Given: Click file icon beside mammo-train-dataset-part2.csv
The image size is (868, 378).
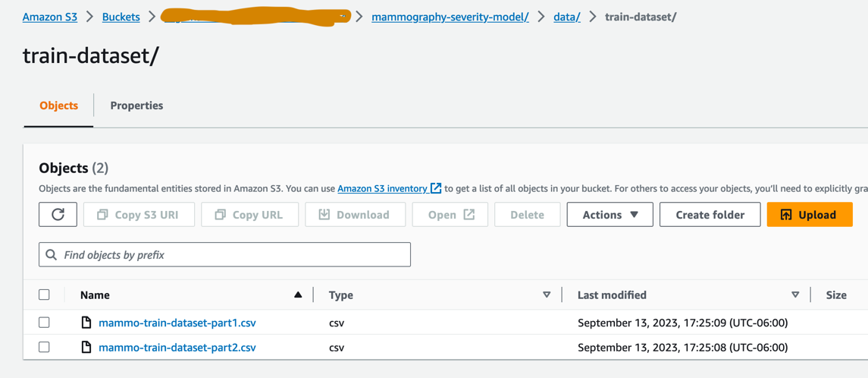Looking at the screenshot, I should click(86, 348).
